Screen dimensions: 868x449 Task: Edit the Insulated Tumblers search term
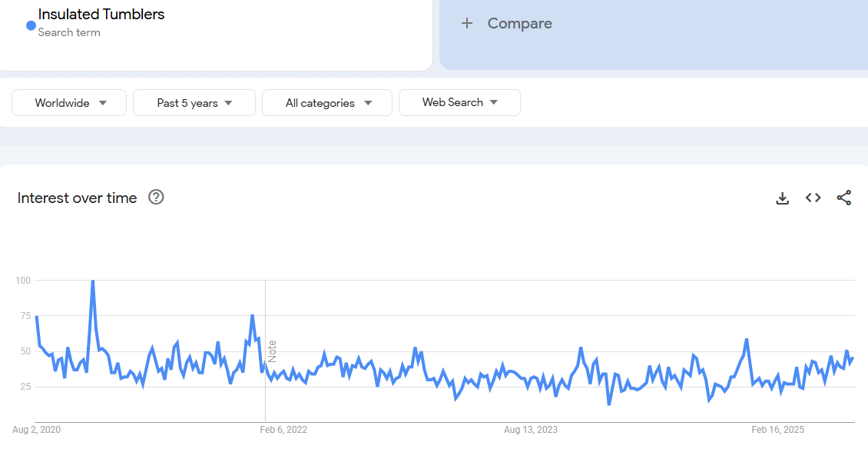point(101,15)
